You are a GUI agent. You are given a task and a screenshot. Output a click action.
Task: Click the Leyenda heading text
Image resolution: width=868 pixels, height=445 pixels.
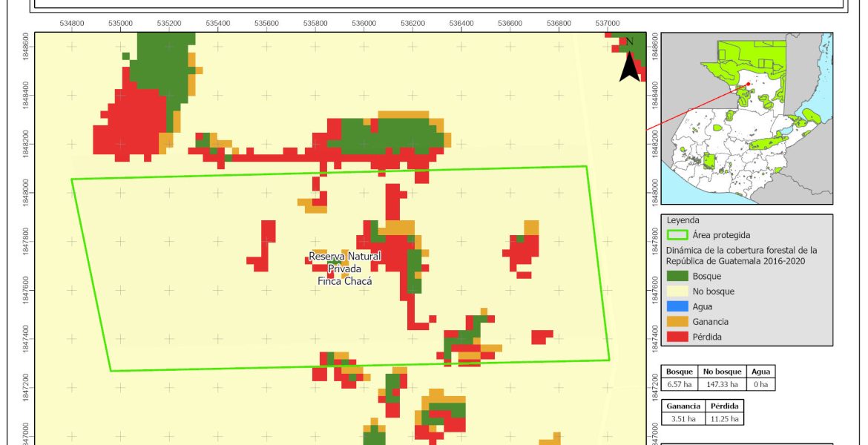point(685,220)
